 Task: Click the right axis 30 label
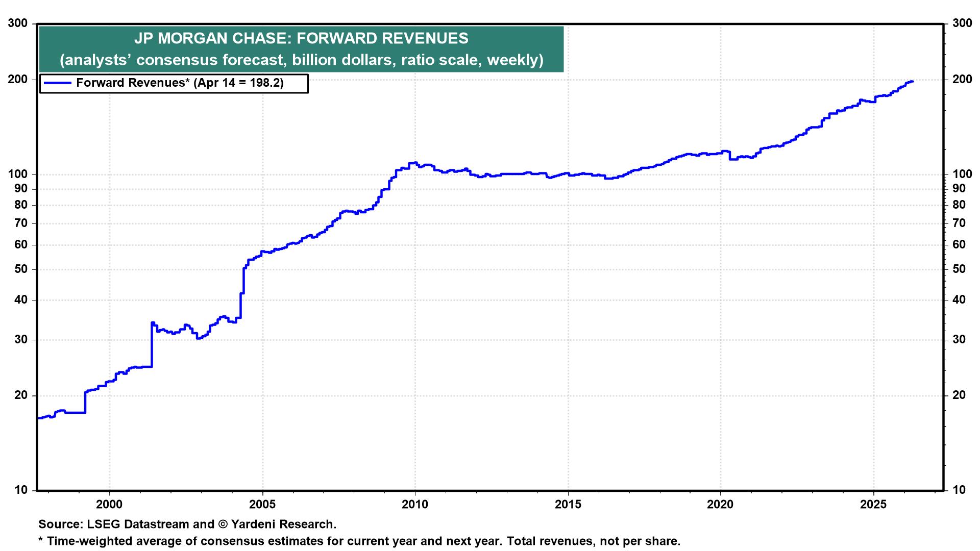pos(959,339)
